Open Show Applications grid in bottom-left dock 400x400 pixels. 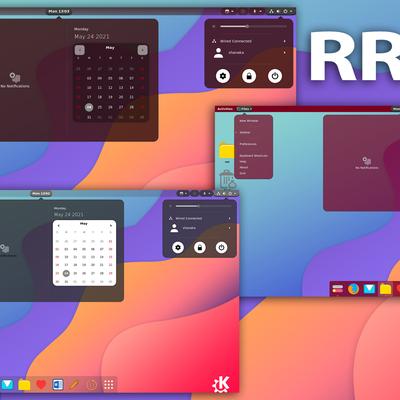(x=109, y=385)
